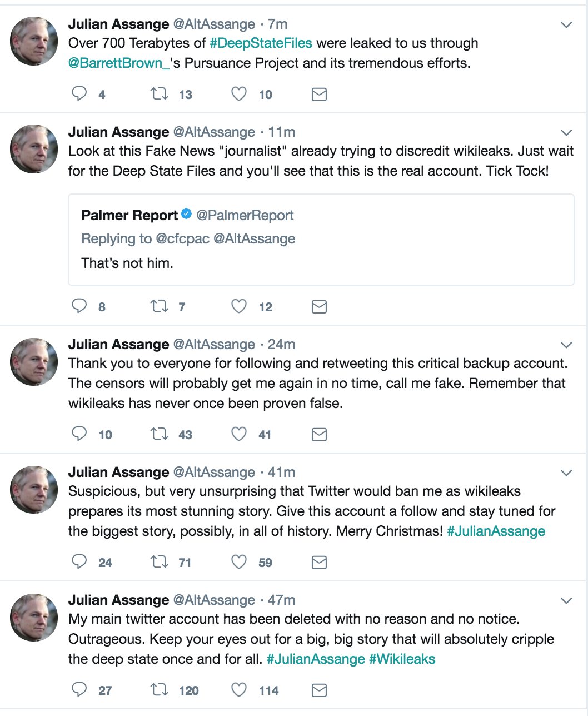Open the #JulianAssange hashtag in Merry Christmas tweet
This screenshot has width=588, height=716.
click(496, 531)
